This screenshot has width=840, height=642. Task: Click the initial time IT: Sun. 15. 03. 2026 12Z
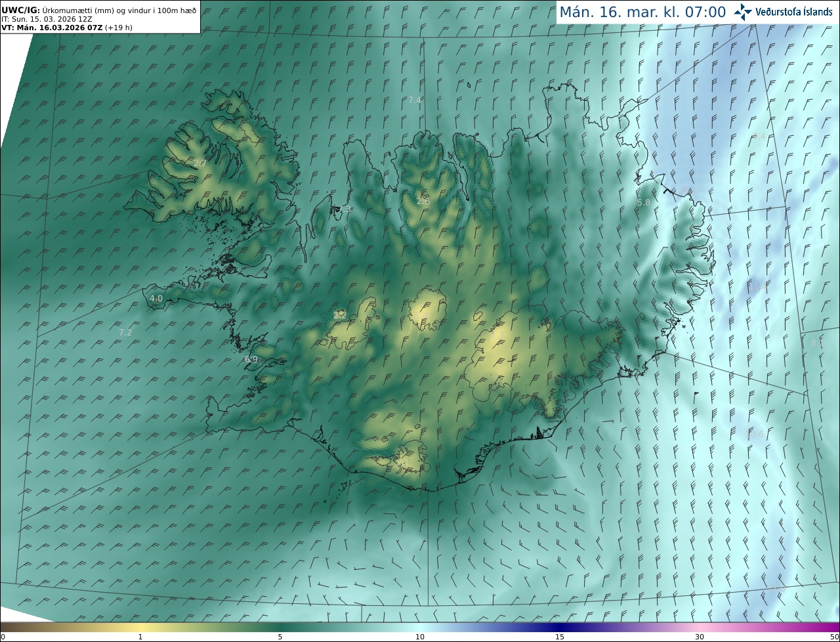pyautogui.click(x=47, y=19)
